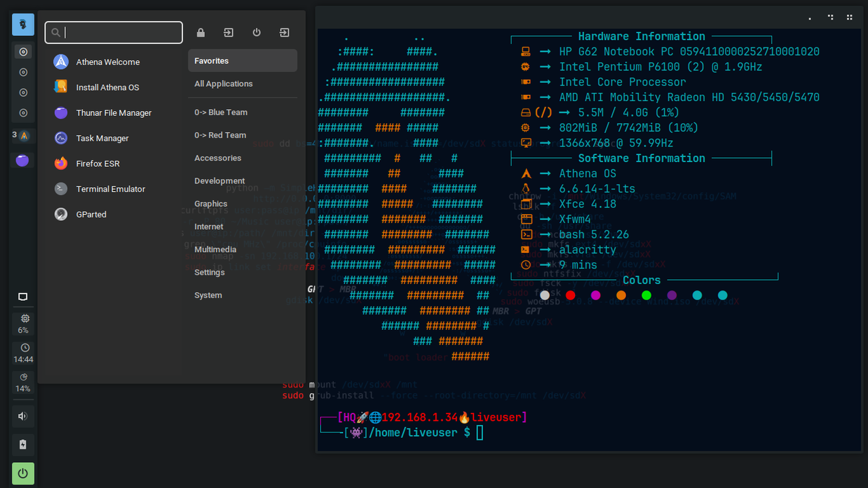Click the Athena logo icon beside Athena OS line
This screenshot has height=488, width=868.
point(525,174)
